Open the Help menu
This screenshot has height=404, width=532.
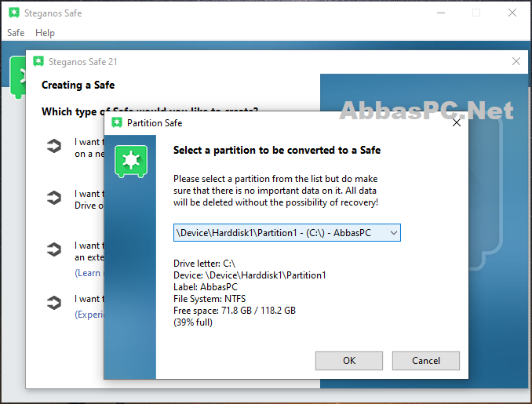45,33
